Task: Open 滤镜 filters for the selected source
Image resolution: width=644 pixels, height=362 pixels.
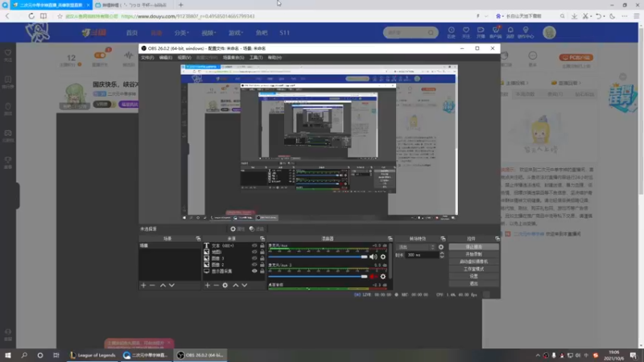Action: click(257, 229)
